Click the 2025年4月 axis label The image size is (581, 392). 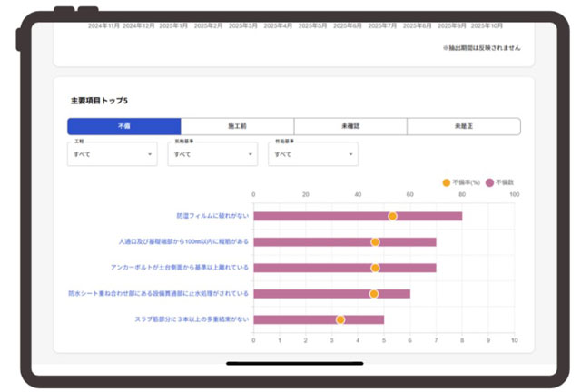[x=278, y=26]
